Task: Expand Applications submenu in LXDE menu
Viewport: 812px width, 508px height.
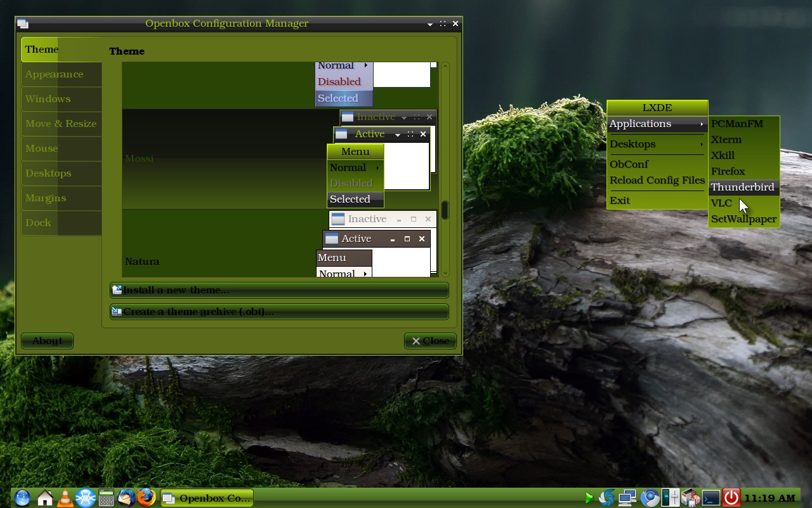Action: 657,124
